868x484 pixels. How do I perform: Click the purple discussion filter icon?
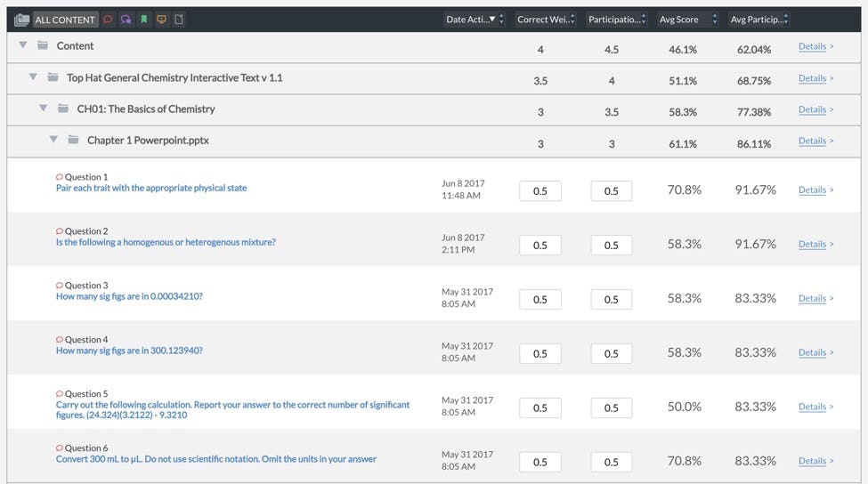click(x=126, y=20)
